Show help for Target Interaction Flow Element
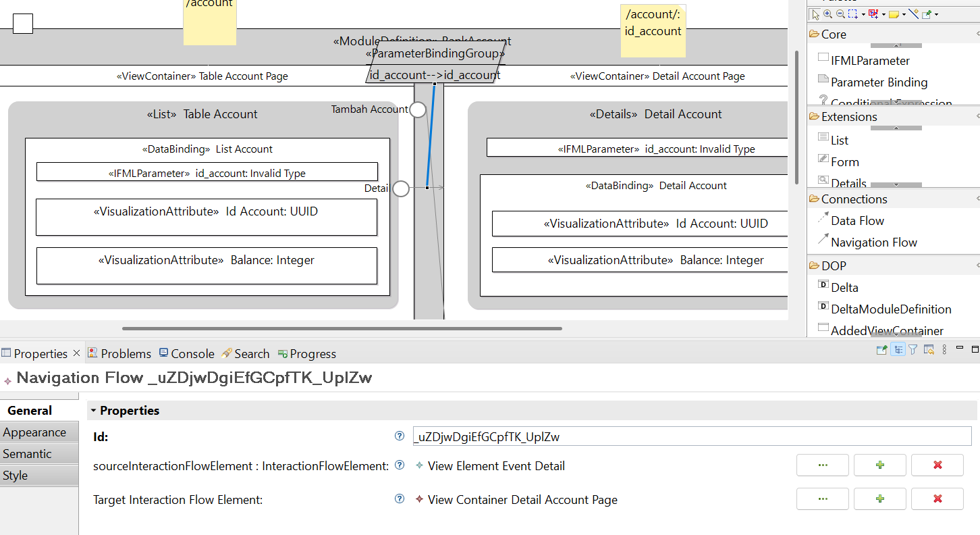 click(x=400, y=499)
